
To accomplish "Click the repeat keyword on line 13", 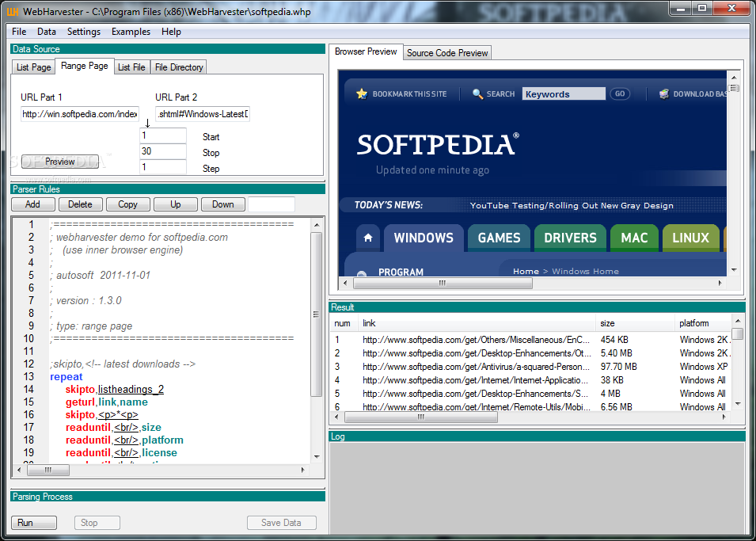I will point(66,377).
